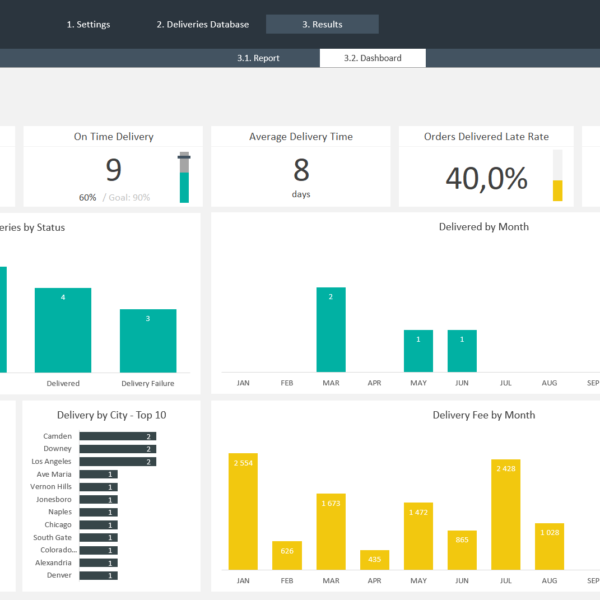The height and width of the screenshot is (600, 600).
Task: Click the Camden city bar
Action: (x=117, y=436)
